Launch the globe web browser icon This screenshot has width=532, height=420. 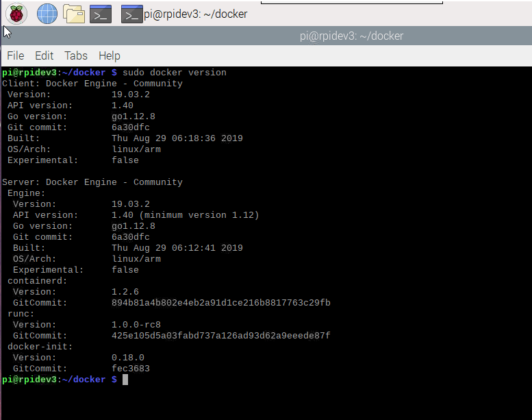(x=47, y=14)
